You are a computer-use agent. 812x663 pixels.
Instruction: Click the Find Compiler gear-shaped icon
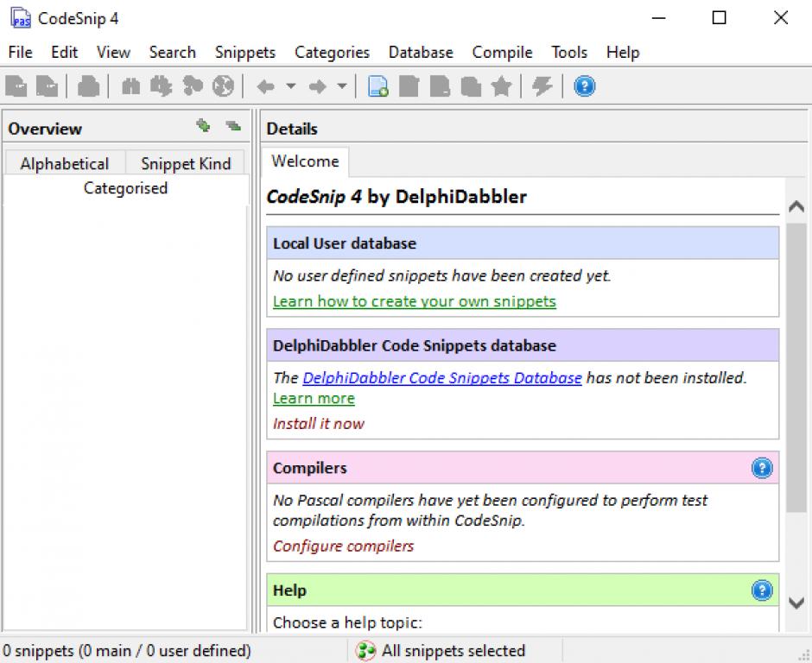click(x=161, y=86)
